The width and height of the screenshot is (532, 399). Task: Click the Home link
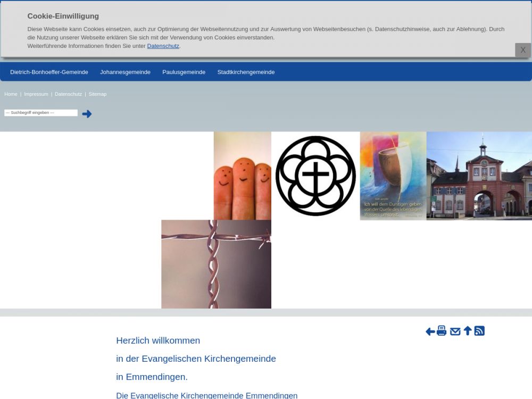pos(11,94)
